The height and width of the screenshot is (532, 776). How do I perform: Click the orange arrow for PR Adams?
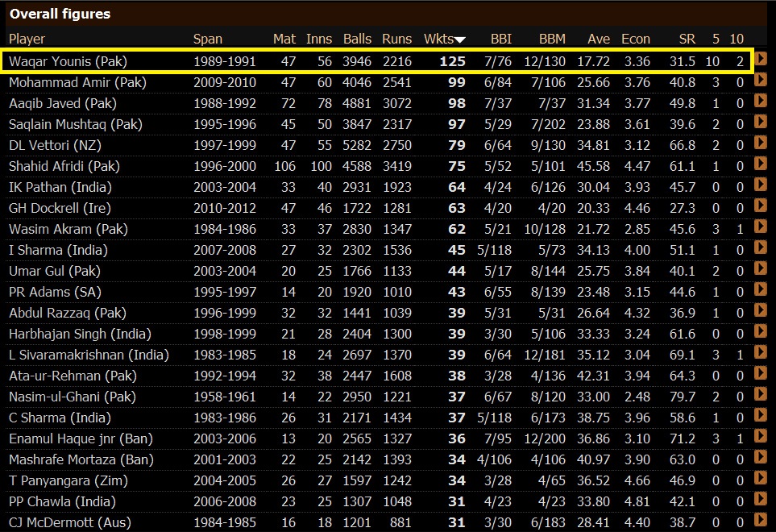point(761,289)
